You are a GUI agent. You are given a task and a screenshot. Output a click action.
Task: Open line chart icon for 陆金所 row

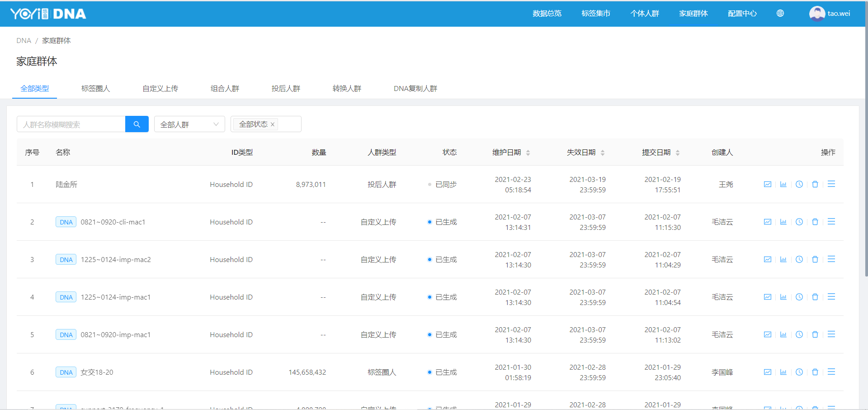click(x=767, y=184)
